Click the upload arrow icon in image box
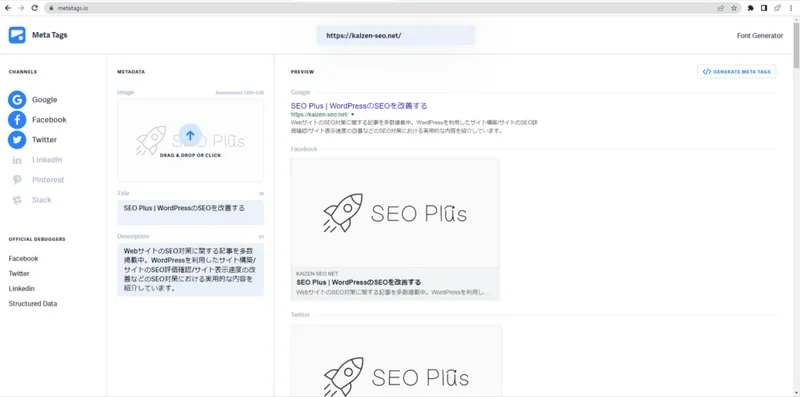The image size is (800, 397). (x=190, y=135)
